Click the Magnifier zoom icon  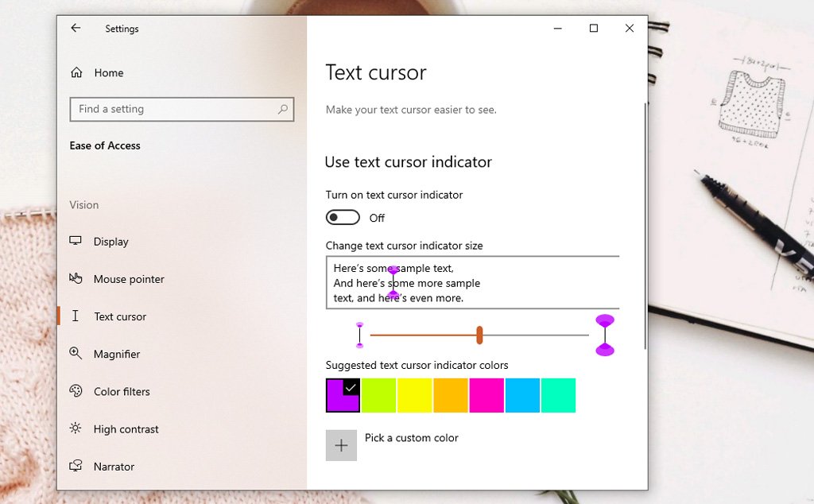click(x=76, y=354)
